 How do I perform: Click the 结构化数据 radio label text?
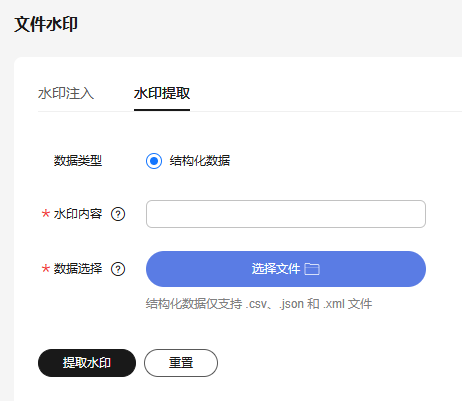[200, 161]
